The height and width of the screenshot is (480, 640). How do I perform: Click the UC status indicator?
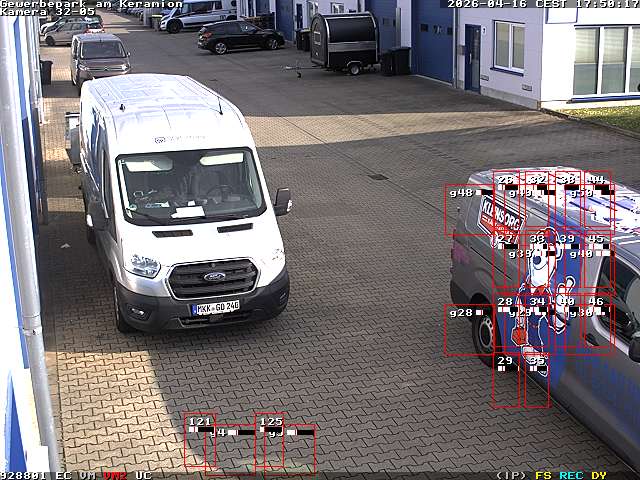pos(143,475)
